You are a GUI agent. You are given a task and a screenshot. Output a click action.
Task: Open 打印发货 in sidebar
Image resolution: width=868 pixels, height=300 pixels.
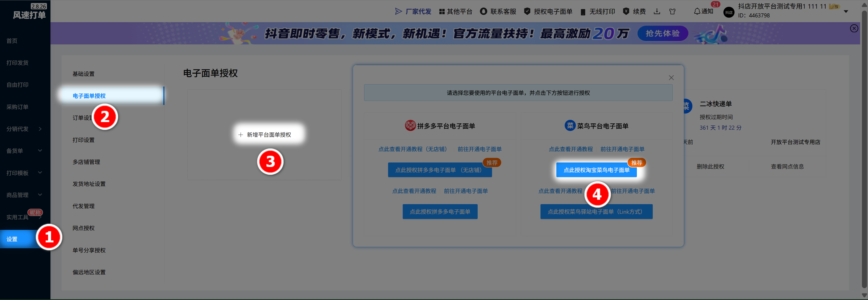tap(17, 63)
